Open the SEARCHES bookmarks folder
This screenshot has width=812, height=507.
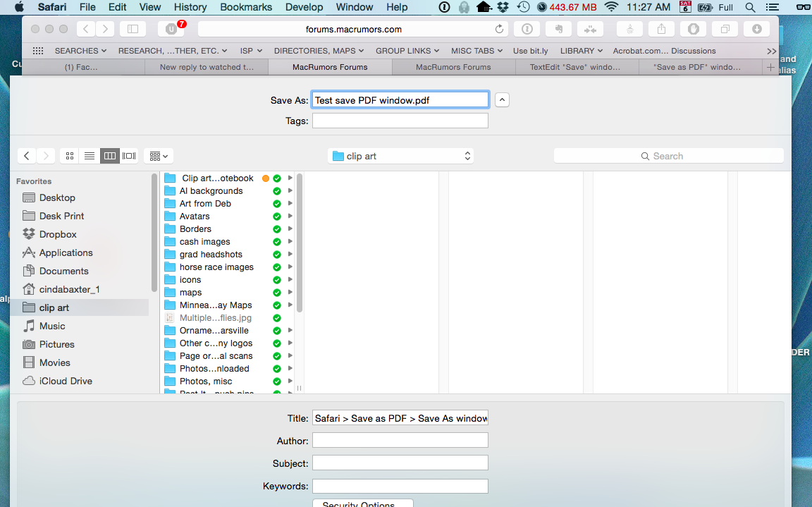click(80, 51)
